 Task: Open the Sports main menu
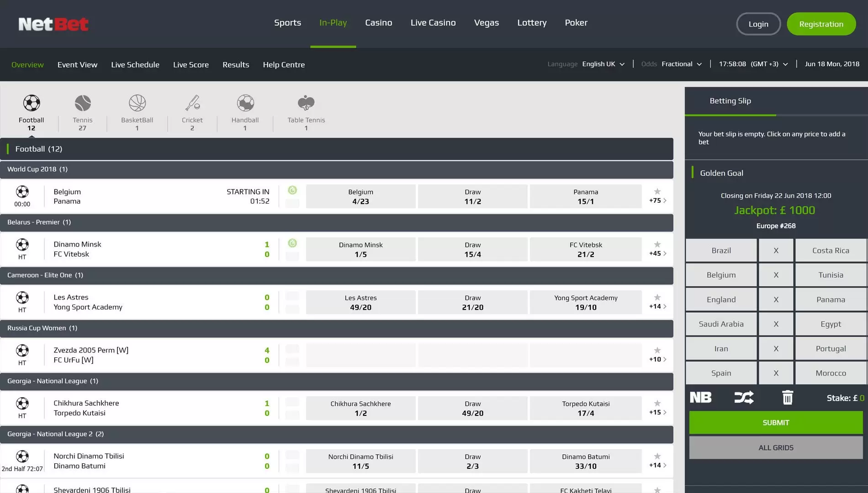[287, 22]
